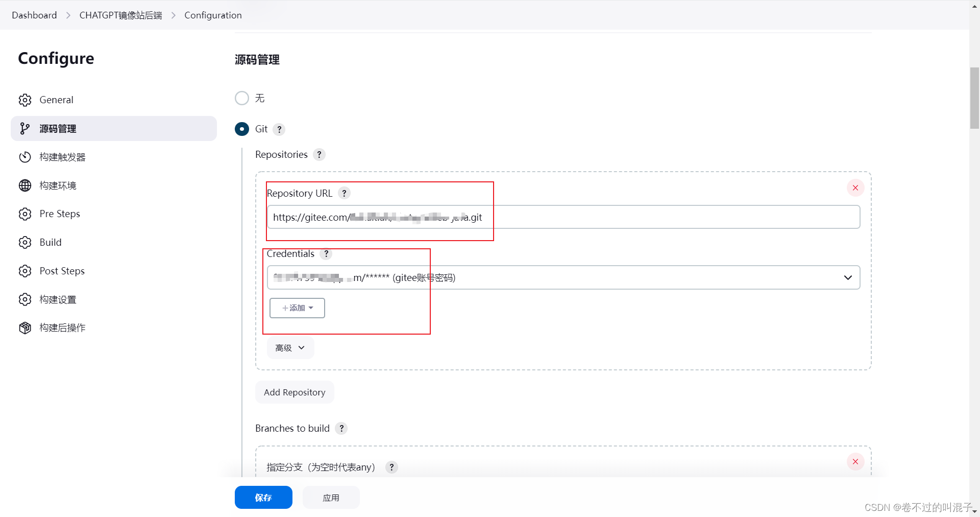This screenshot has height=517, width=980.
Task: Open the 添加 credentials dropdown button
Action: pos(297,308)
